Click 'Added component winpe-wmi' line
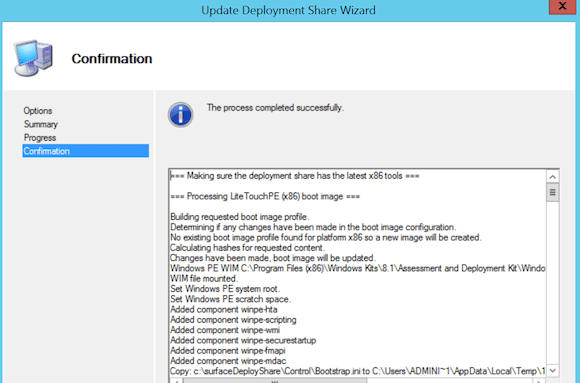 225,330
